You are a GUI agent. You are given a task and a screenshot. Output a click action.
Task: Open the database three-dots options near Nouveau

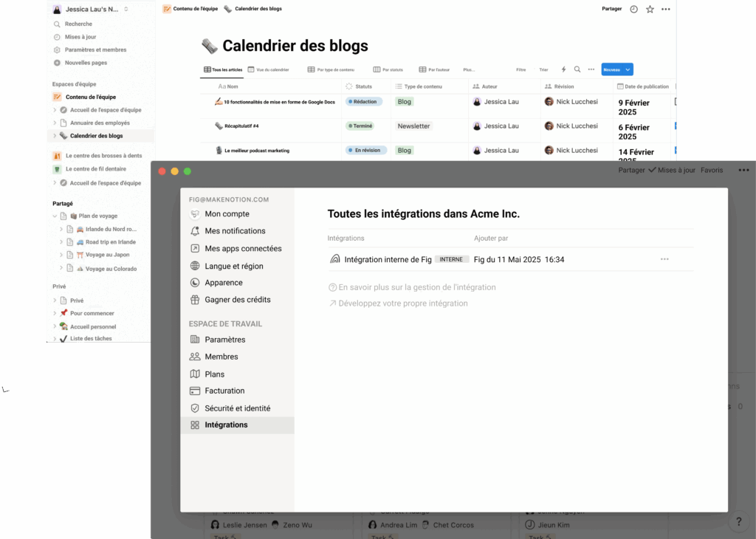591,69
